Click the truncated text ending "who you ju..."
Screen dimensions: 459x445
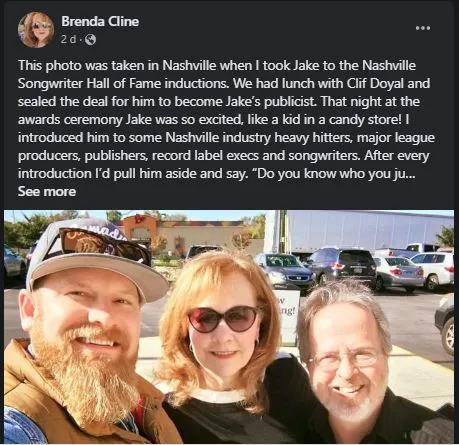376,174
